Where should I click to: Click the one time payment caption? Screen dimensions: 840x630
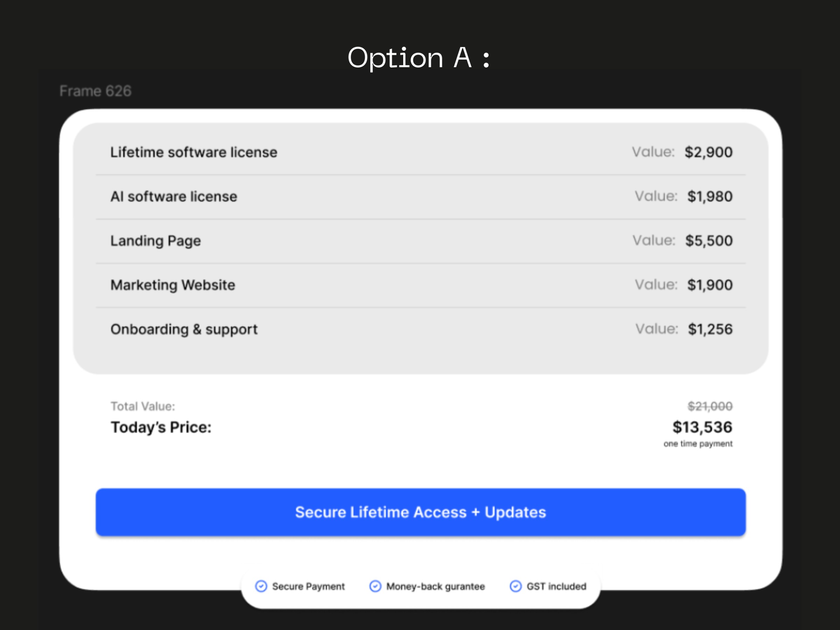[x=698, y=444]
